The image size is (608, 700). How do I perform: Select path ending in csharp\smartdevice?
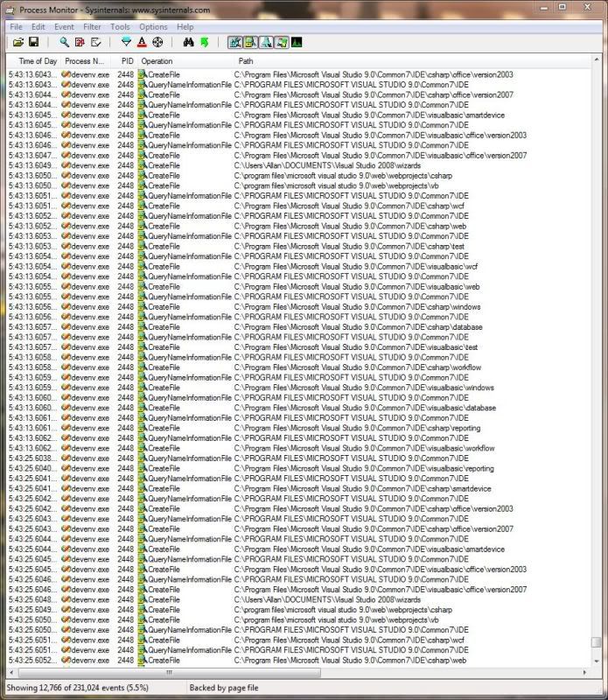pyautogui.click(x=362, y=489)
